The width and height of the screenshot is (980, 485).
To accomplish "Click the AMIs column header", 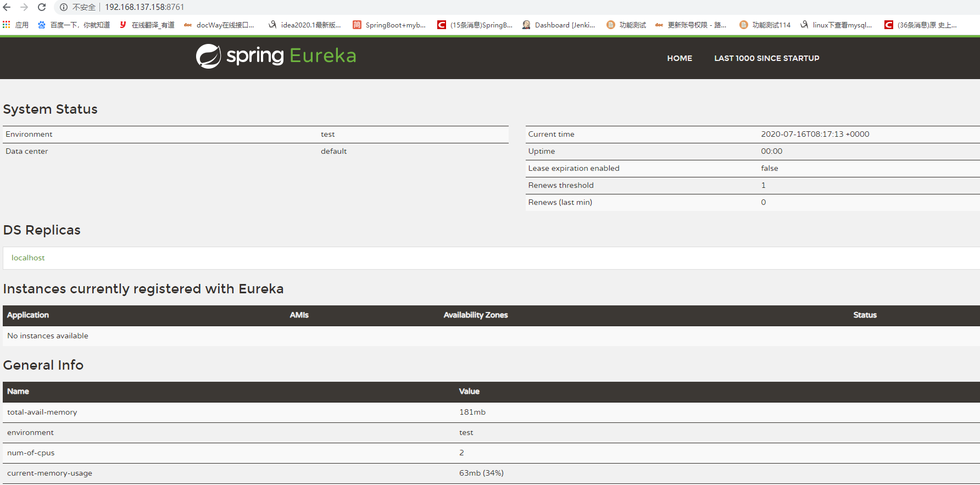I will click(299, 315).
